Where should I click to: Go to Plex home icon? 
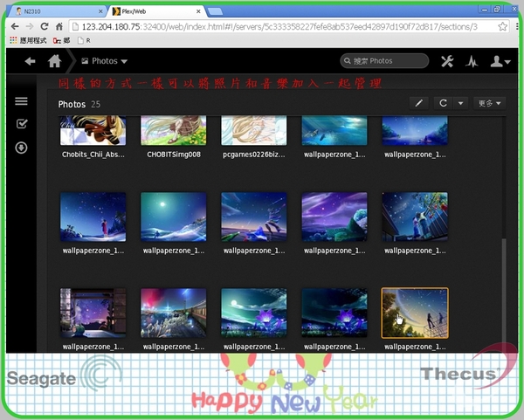[55, 61]
